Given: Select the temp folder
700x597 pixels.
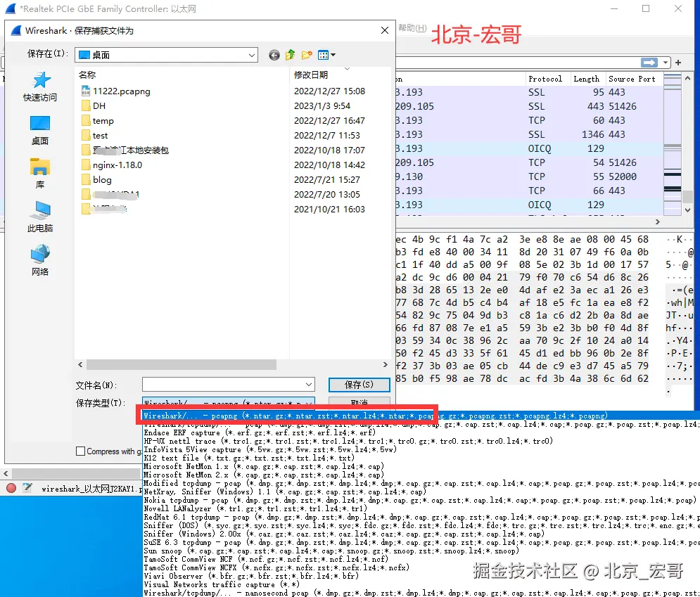Looking at the screenshot, I should pos(98,120).
